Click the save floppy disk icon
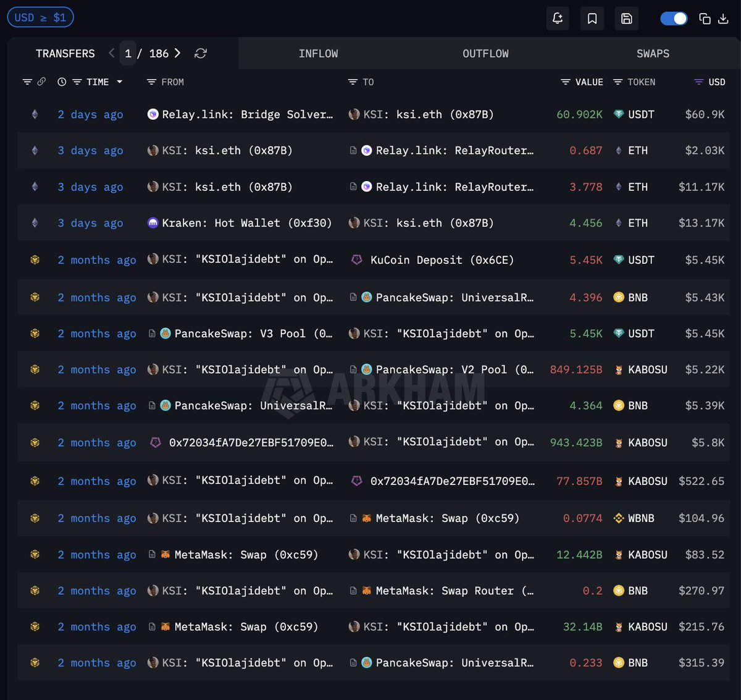 pos(626,19)
